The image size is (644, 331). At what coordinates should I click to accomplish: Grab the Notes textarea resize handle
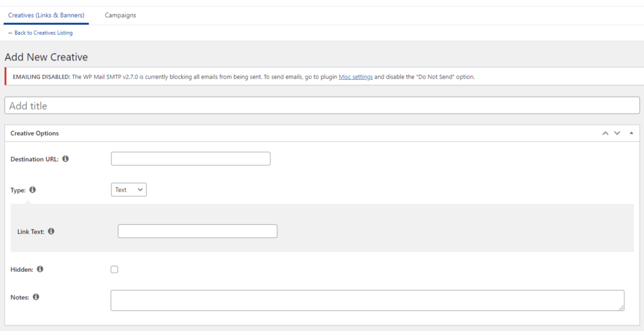tap(621, 308)
